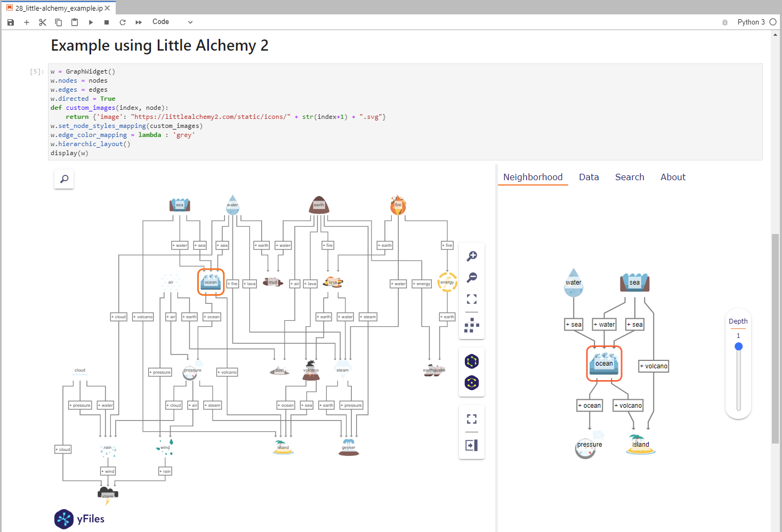The height and width of the screenshot is (532, 782).
Task: Open the search magnifier in graph panel
Action: 64,179
